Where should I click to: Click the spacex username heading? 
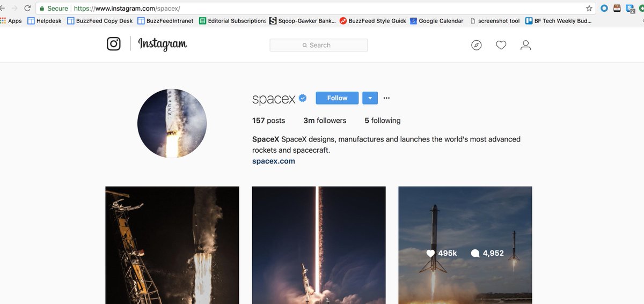point(274,99)
